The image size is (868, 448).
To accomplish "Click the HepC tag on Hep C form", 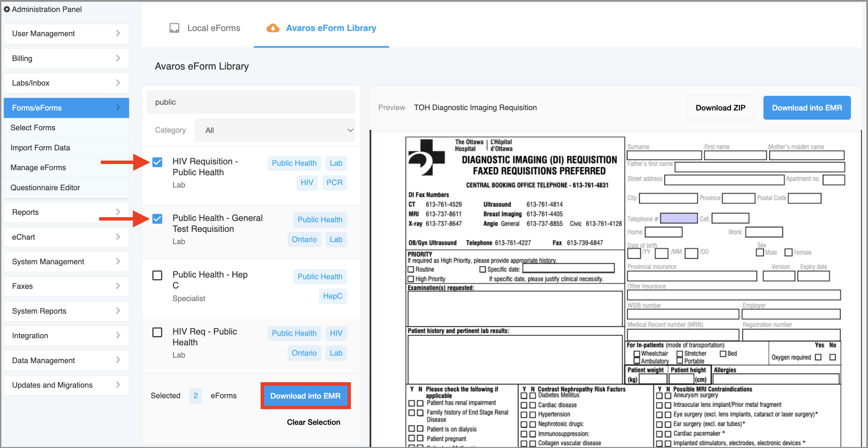I will click(x=333, y=296).
